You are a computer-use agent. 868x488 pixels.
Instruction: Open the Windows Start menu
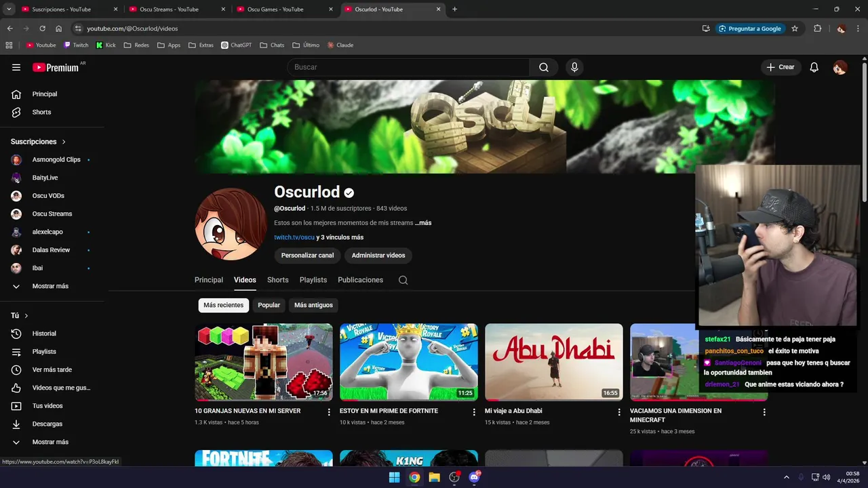pos(394,477)
